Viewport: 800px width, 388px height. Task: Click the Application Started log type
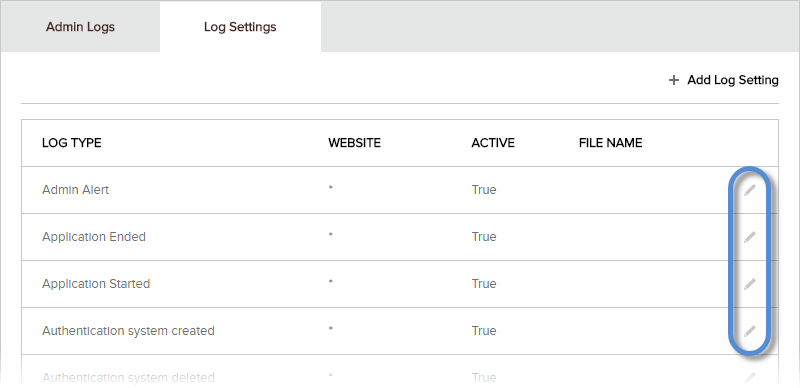(96, 284)
